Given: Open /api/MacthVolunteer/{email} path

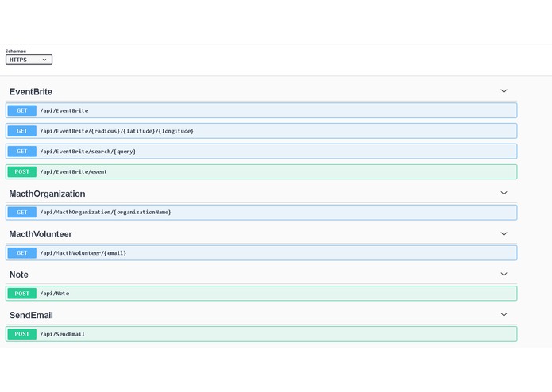Looking at the screenshot, I should coord(83,253).
